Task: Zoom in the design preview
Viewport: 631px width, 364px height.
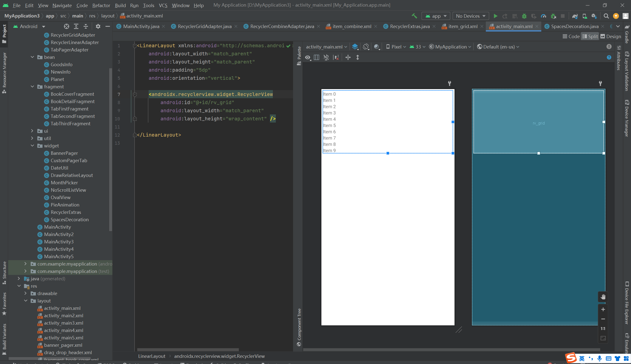Action: pos(603,310)
